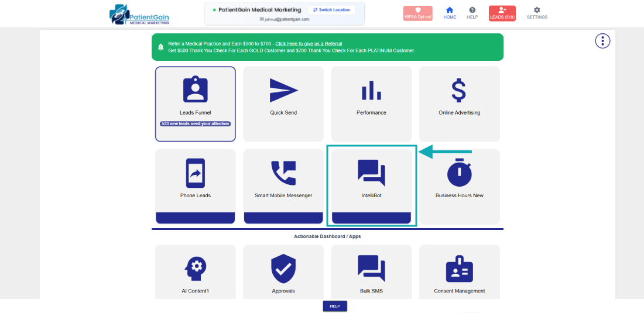
Task: Open the AI Content1 head icon
Action: point(195,269)
